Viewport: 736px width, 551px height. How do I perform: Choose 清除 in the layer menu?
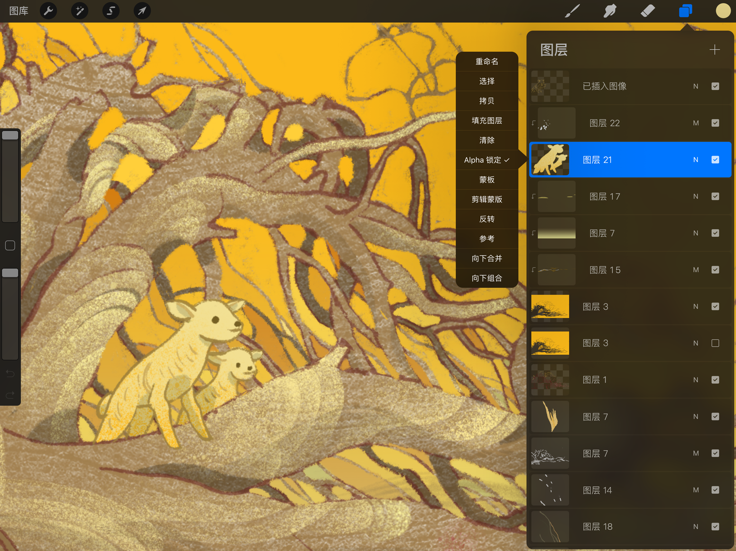coord(487,140)
